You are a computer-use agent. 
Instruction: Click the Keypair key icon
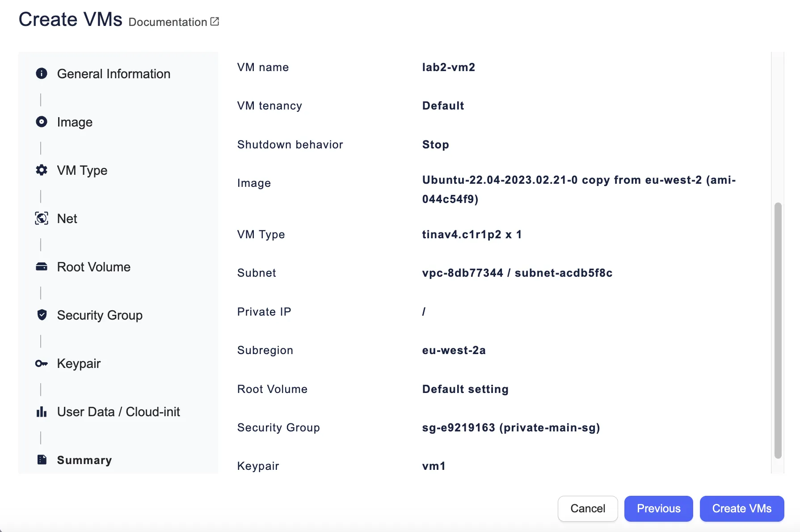coord(42,363)
